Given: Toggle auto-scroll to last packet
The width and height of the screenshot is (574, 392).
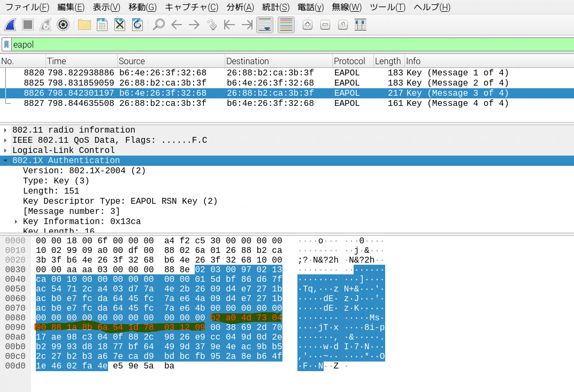Looking at the screenshot, I should point(265,25).
